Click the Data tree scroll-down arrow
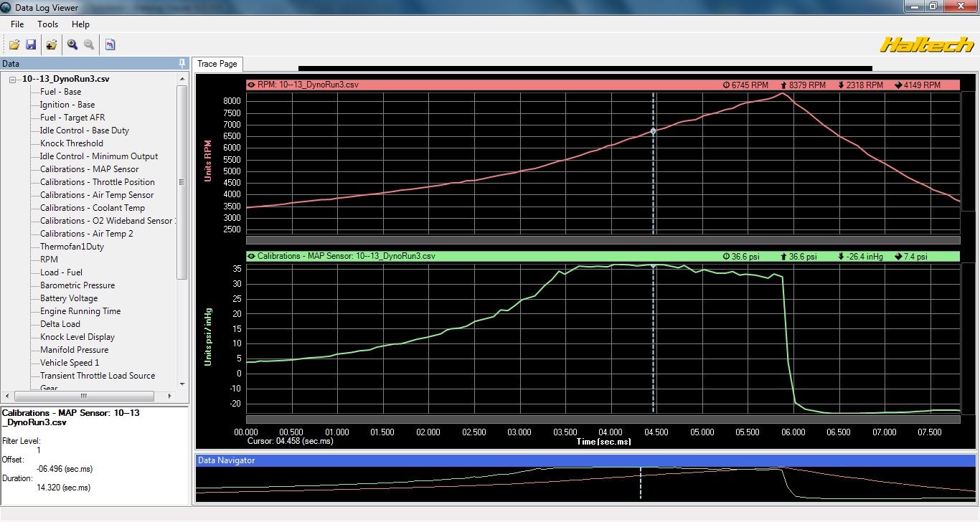 click(182, 384)
